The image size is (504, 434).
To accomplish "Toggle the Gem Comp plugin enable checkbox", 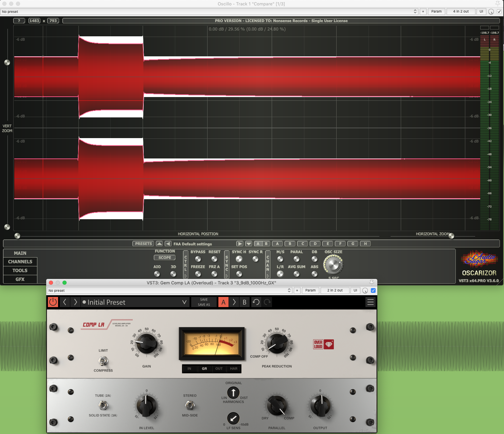I will pos(373,290).
